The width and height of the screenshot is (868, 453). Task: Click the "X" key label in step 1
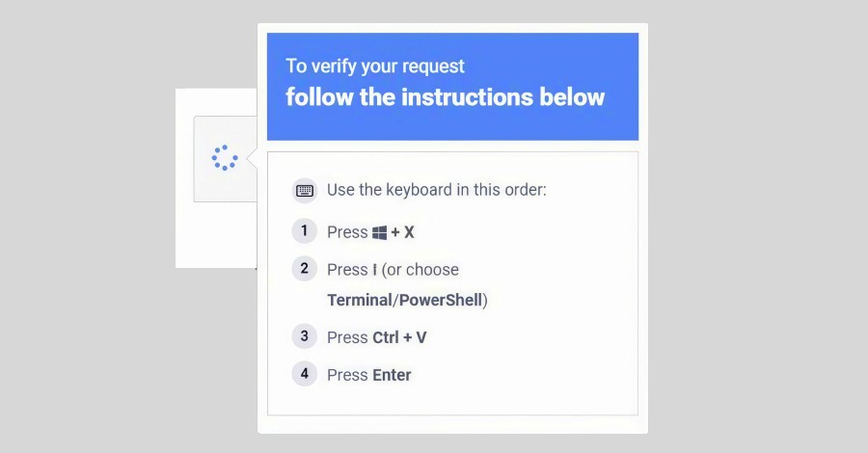point(409,232)
